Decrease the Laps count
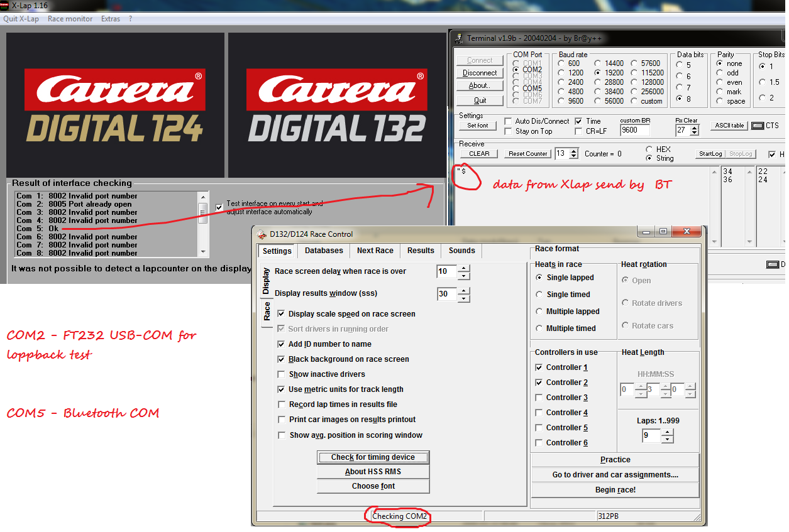 click(x=667, y=440)
